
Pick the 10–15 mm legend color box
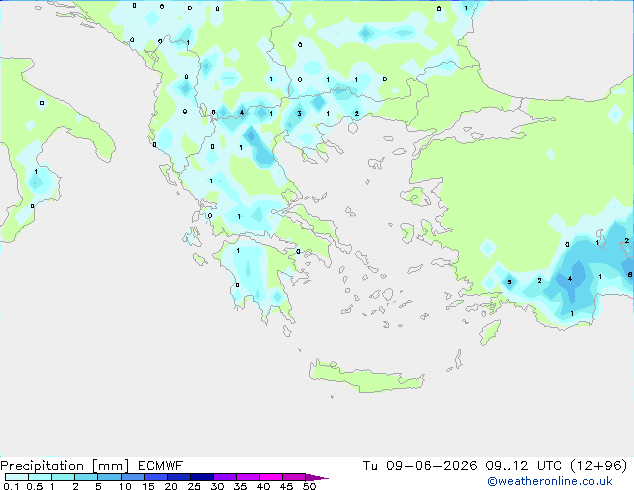point(133,477)
